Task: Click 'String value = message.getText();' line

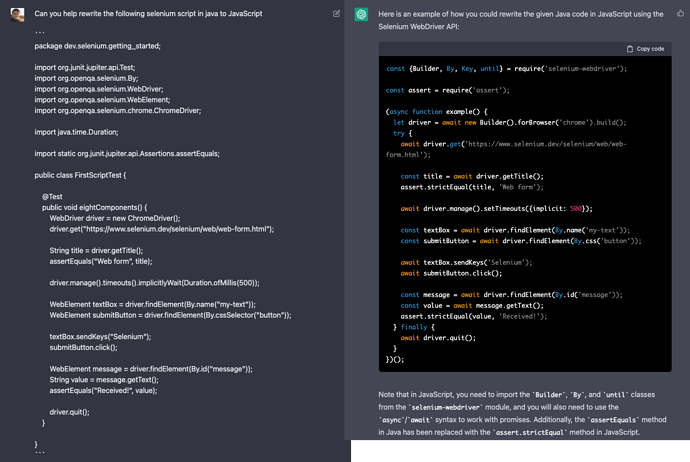Action: 104,380
